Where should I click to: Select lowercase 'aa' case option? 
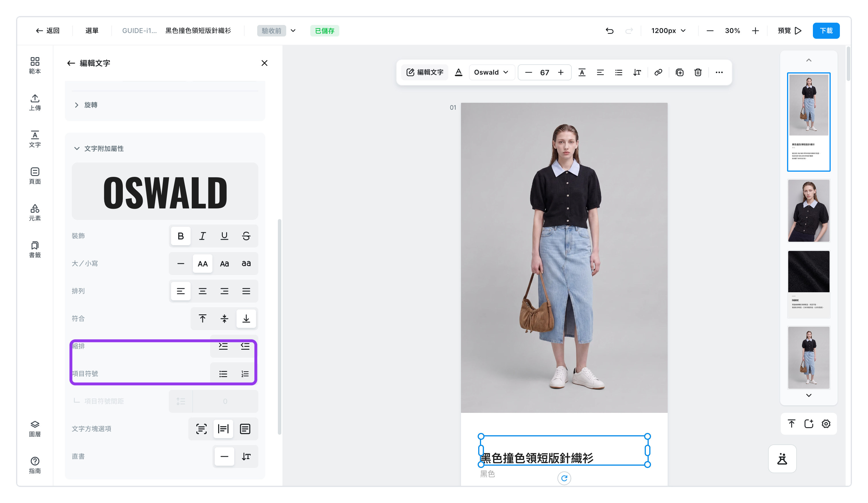[246, 264]
